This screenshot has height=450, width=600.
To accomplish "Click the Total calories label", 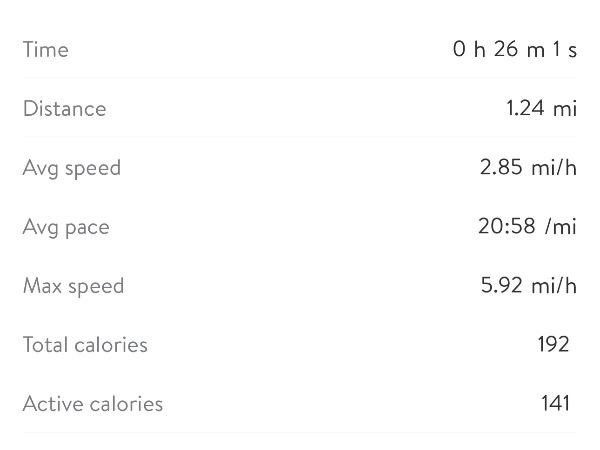I will pyautogui.click(x=85, y=345).
